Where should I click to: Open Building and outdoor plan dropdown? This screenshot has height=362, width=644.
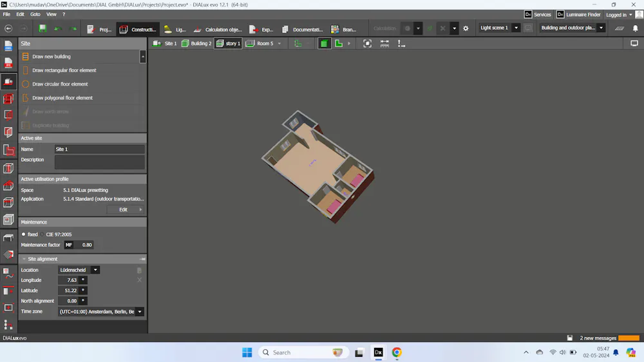[601, 28]
